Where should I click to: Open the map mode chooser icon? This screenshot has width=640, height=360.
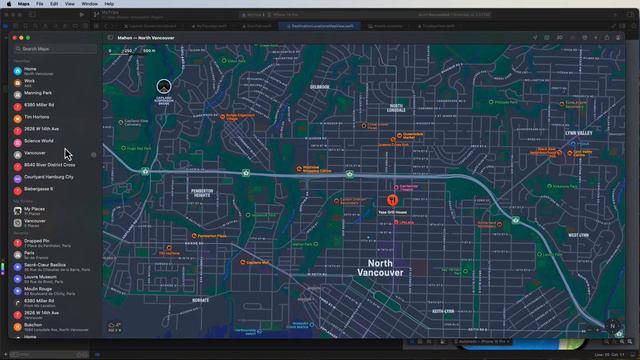547,38
